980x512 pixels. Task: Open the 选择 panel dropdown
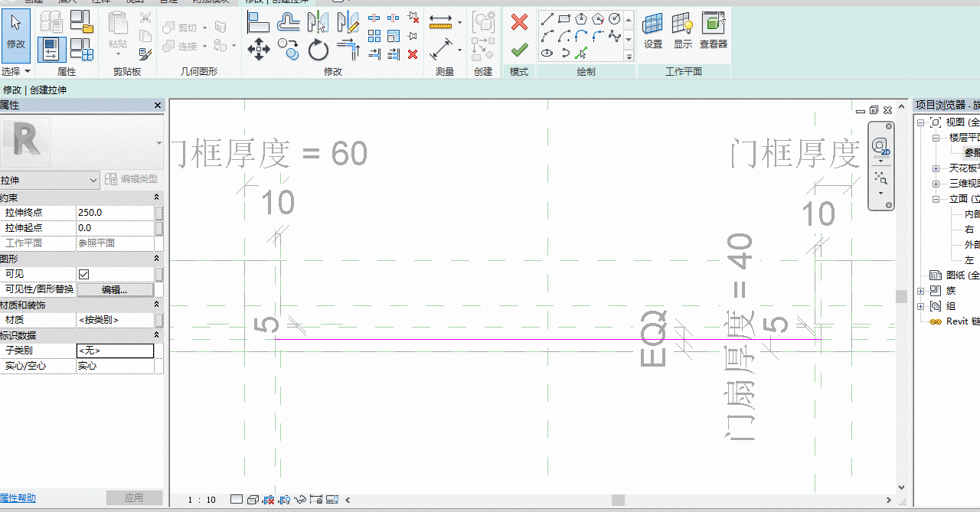pos(15,71)
